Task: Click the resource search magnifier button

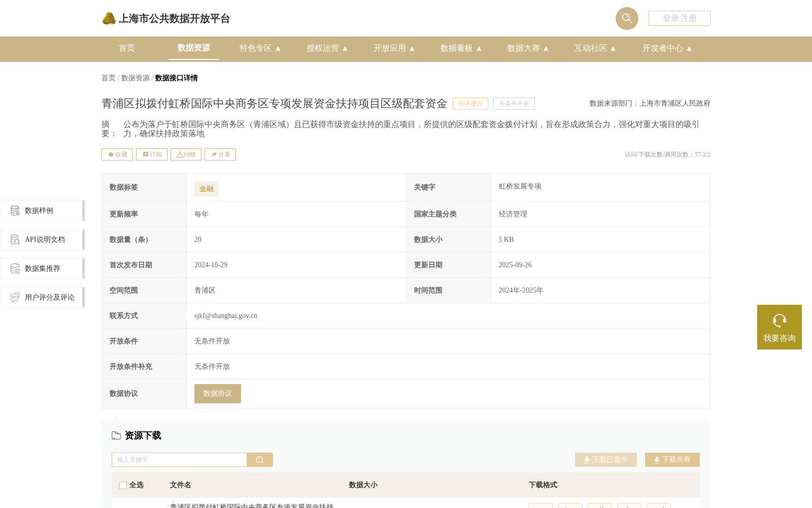Action: tap(260, 460)
